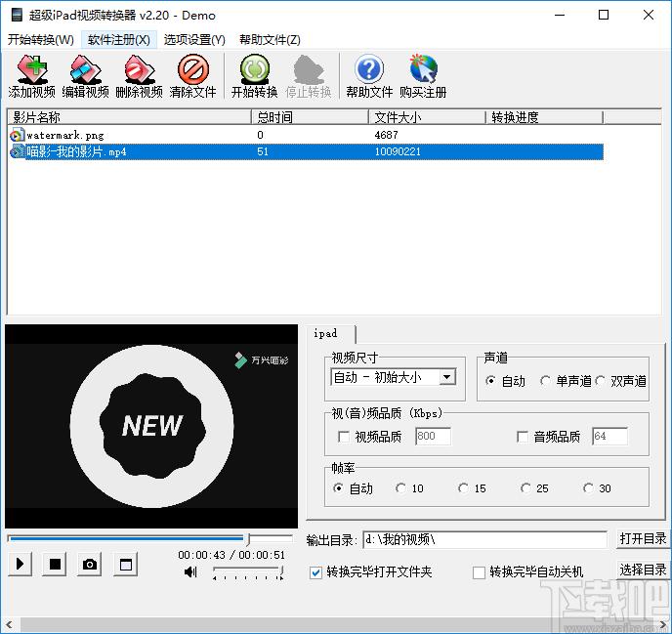Close the converter window
The width and height of the screenshot is (672, 634).
tap(649, 15)
